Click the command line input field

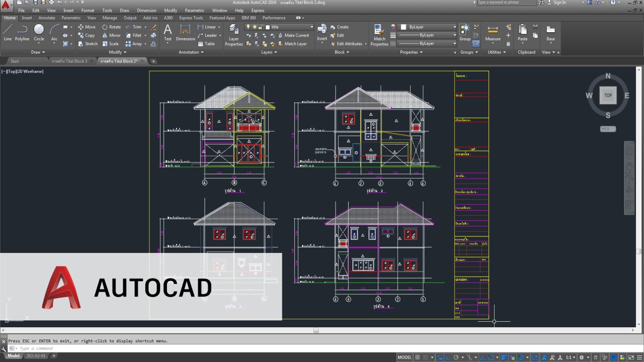point(322,348)
